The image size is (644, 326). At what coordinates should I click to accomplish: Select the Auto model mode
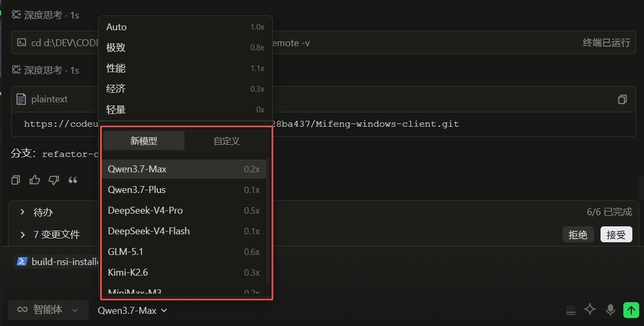(185, 27)
